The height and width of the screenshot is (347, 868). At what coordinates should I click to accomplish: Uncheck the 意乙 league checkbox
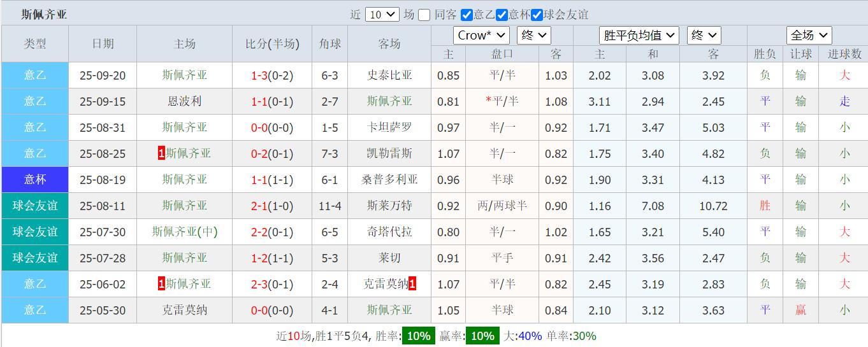coord(467,15)
